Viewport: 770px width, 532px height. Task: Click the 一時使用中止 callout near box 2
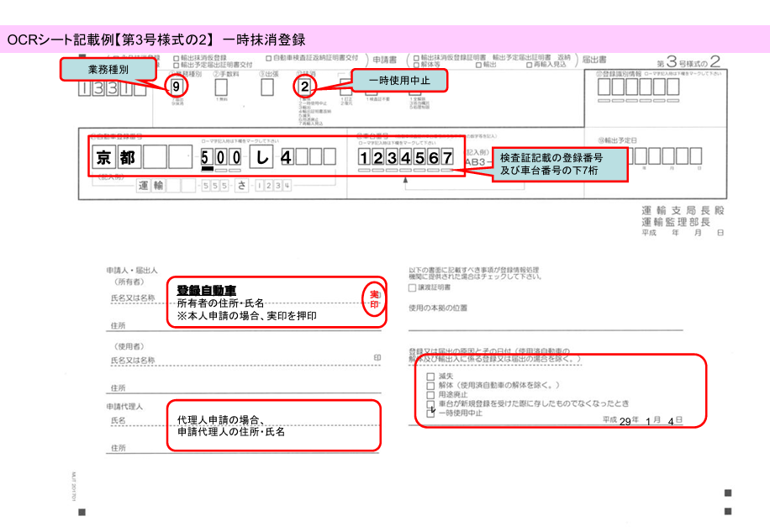pos(399,81)
